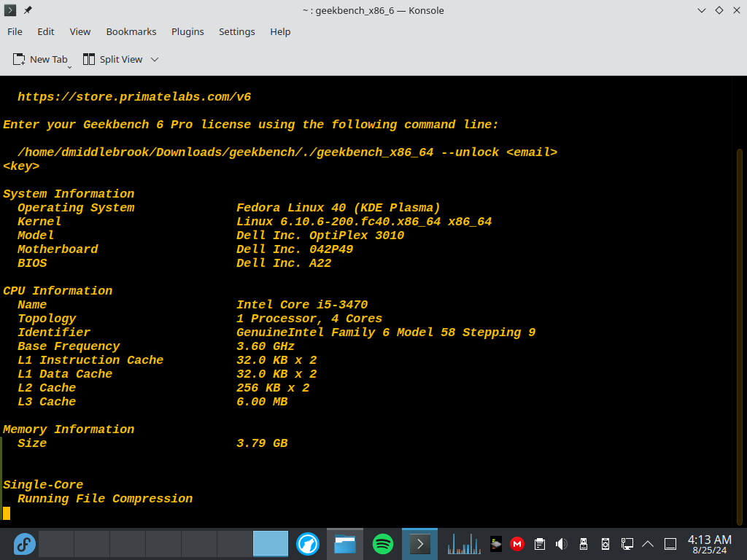The height and width of the screenshot is (560, 747).
Task: Click the 'CPU Information' heading
Action: click(x=58, y=290)
